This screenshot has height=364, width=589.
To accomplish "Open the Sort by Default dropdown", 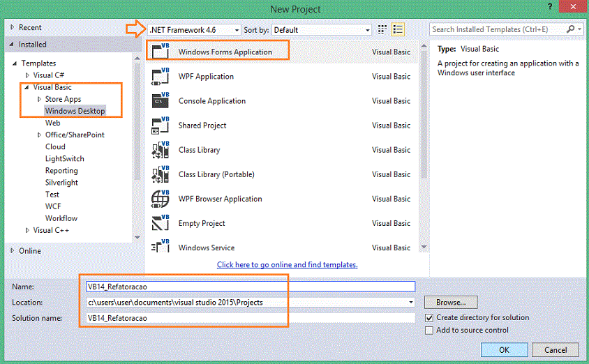I will coord(322,30).
